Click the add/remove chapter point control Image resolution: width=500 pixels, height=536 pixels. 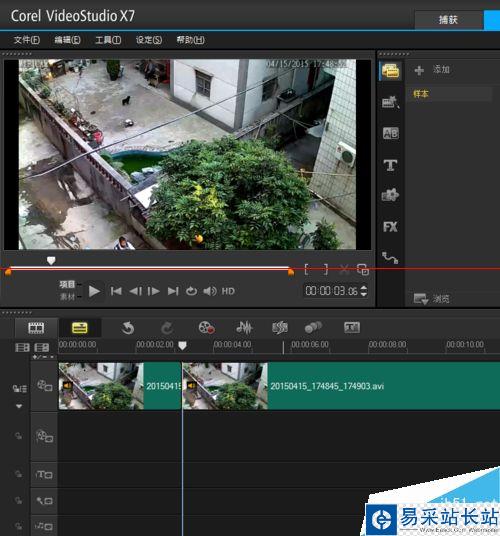tap(43, 357)
